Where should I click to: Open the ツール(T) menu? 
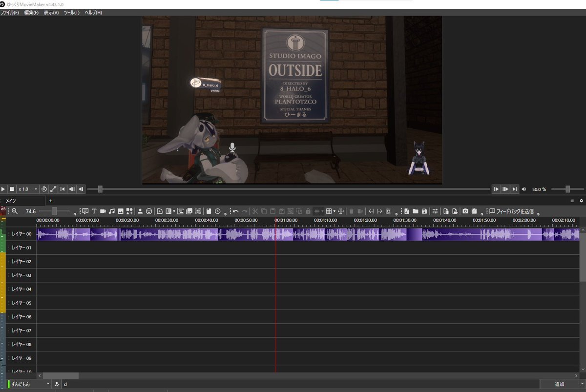pos(71,12)
